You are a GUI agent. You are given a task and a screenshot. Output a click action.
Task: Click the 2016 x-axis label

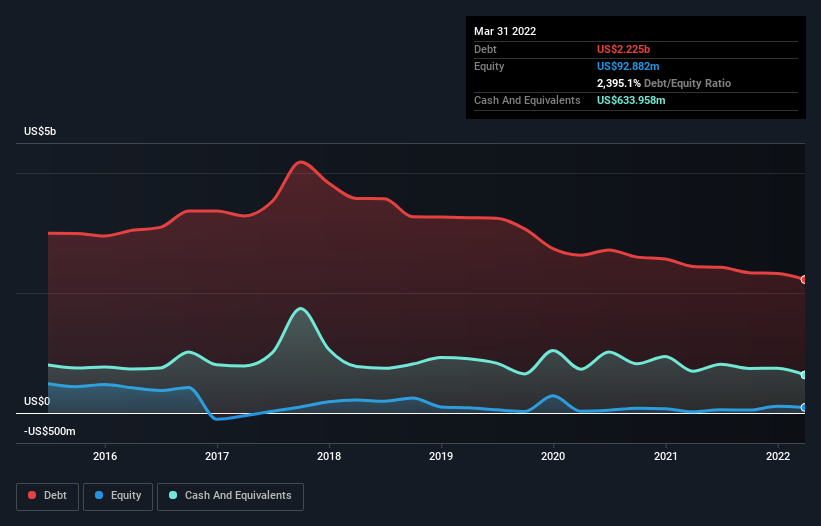click(x=105, y=456)
